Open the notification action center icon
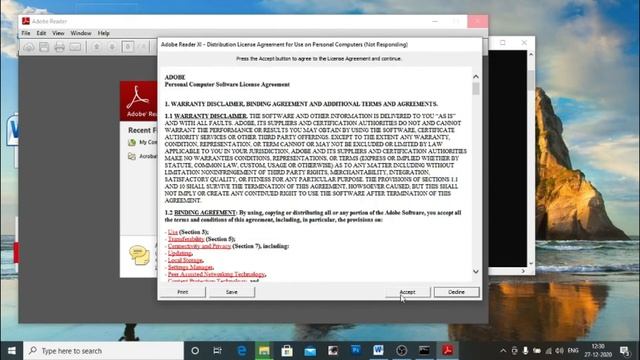640x360 pixels. 624,351
